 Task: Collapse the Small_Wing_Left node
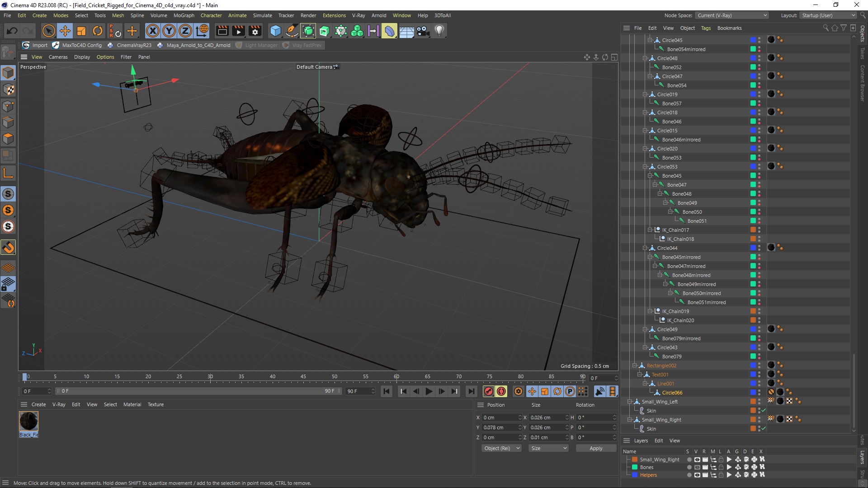pyautogui.click(x=629, y=402)
